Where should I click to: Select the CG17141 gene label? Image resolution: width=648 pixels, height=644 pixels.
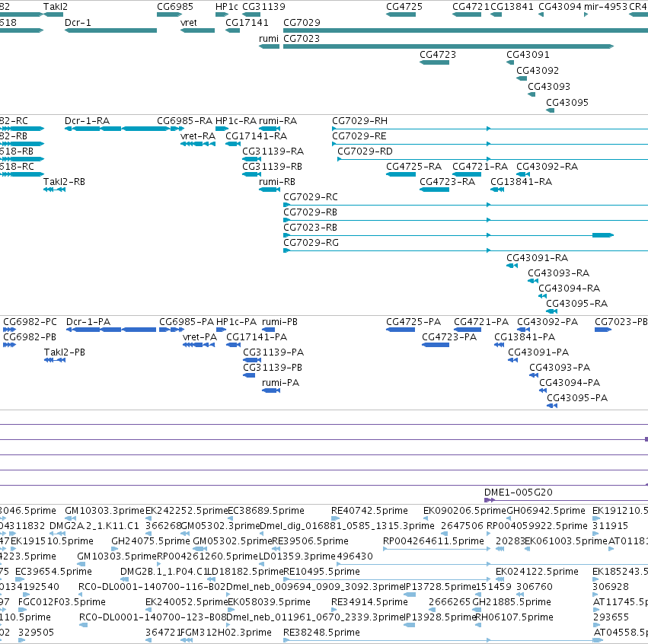coord(247,23)
